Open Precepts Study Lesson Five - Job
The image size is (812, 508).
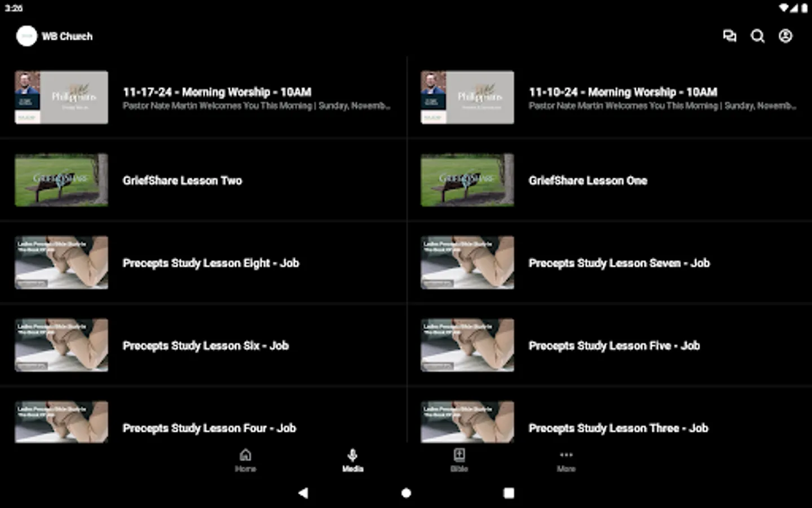(614, 345)
